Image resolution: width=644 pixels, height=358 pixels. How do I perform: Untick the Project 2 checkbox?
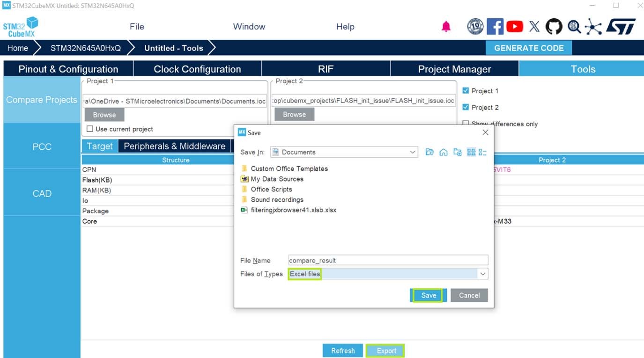coord(466,107)
